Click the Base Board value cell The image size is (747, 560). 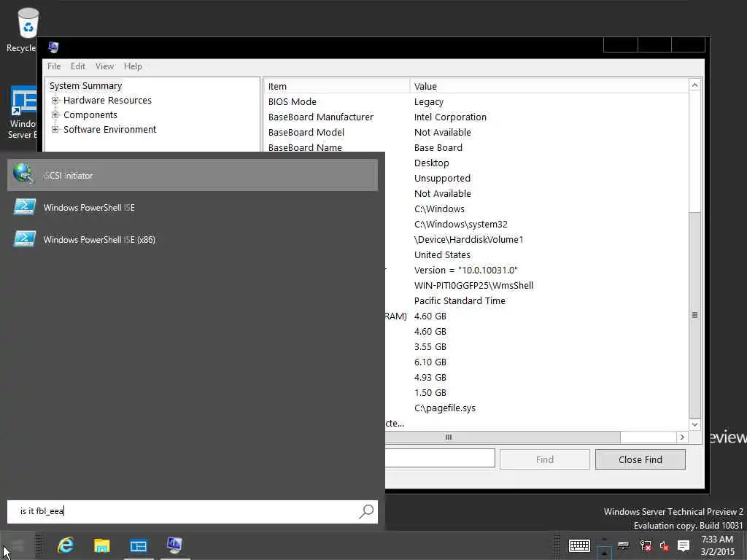point(438,147)
